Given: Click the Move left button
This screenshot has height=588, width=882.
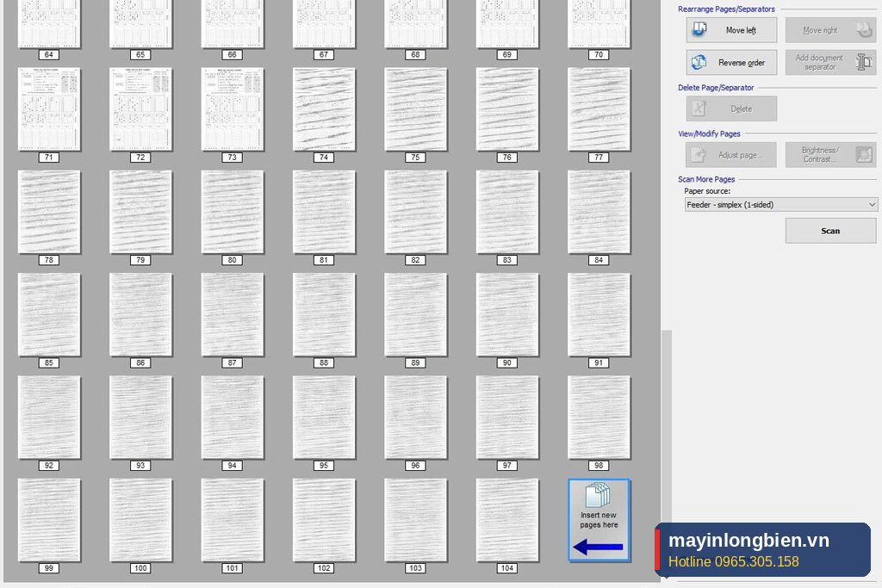Looking at the screenshot, I should [731, 30].
